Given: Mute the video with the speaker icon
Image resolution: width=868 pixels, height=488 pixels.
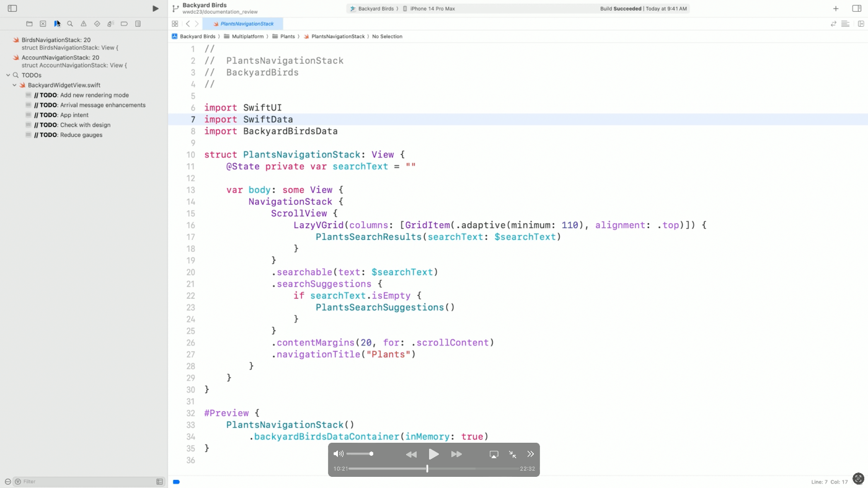Looking at the screenshot, I should click(338, 454).
